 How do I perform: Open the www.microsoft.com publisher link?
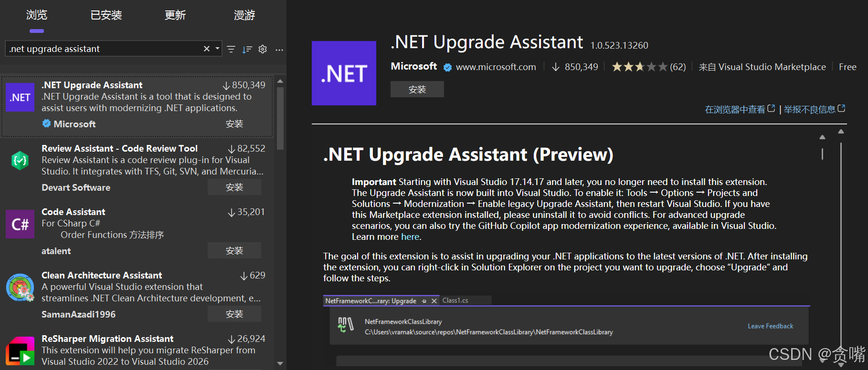click(x=496, y=67)
